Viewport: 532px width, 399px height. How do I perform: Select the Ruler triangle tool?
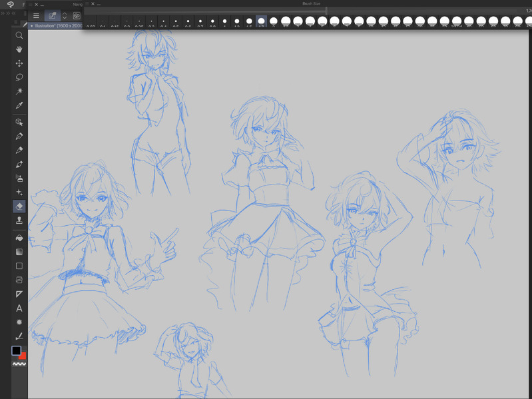[x=19, y=294]
